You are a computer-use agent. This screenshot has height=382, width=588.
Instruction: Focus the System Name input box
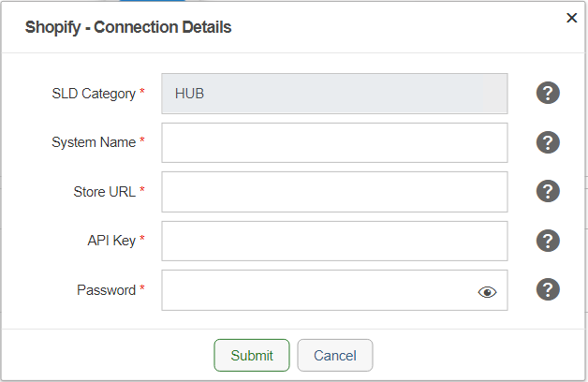pyautogui.click(x=334, y=142)
